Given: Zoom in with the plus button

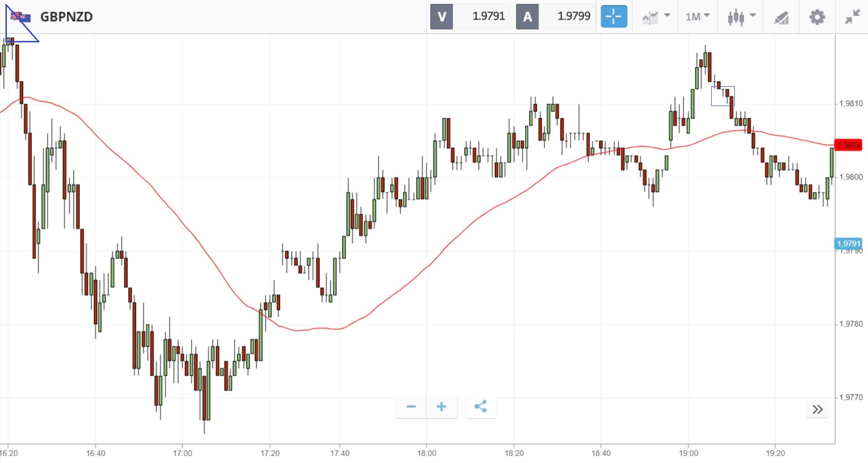Looking at the screenshot, I should [442, 407].
